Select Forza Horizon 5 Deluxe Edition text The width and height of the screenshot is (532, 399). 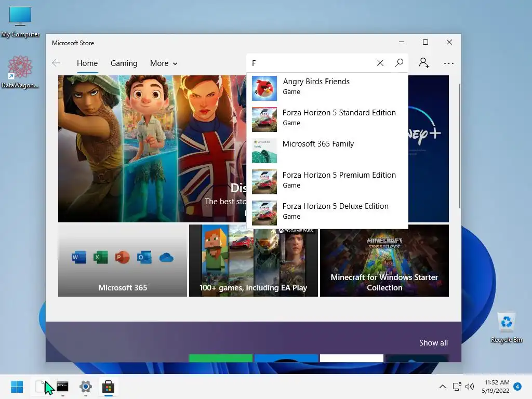[335, 206]
